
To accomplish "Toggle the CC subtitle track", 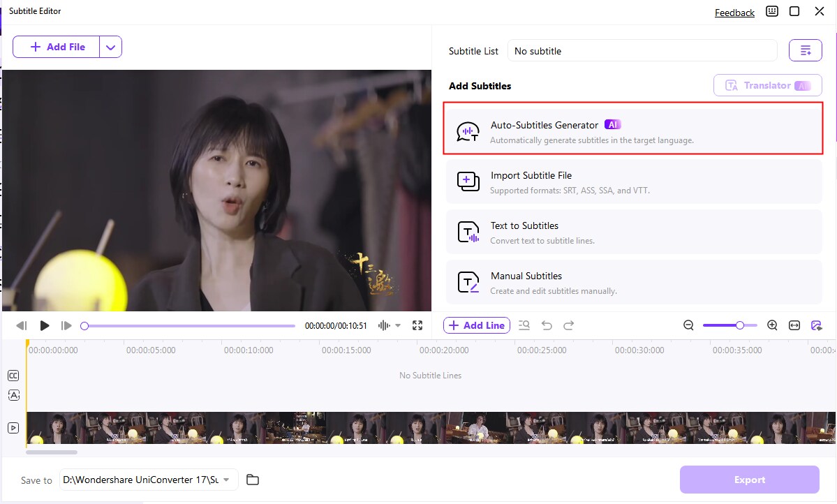I will (13, 376).
